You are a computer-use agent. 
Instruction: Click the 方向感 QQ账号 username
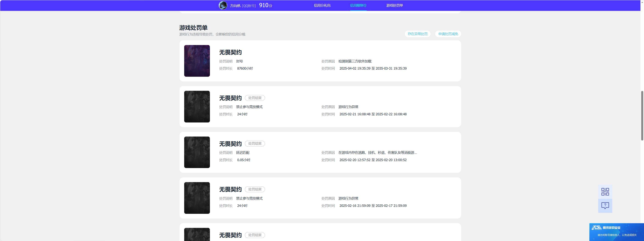[243, 5]
